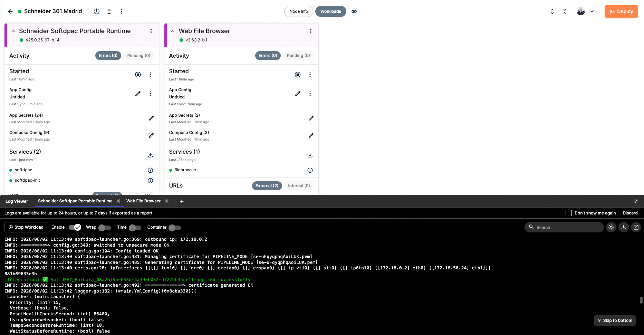Open App Config menu in Softdpac card

point(150,94)
